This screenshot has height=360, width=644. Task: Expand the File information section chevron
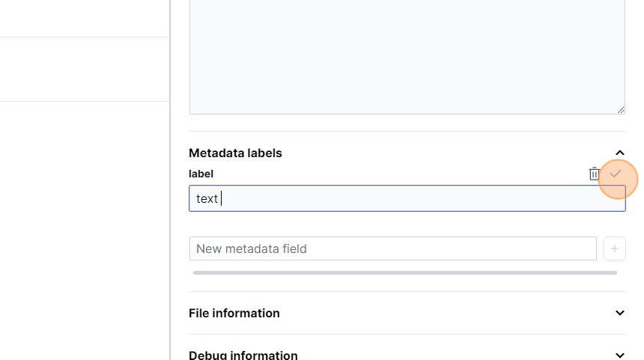pos(619,313)
